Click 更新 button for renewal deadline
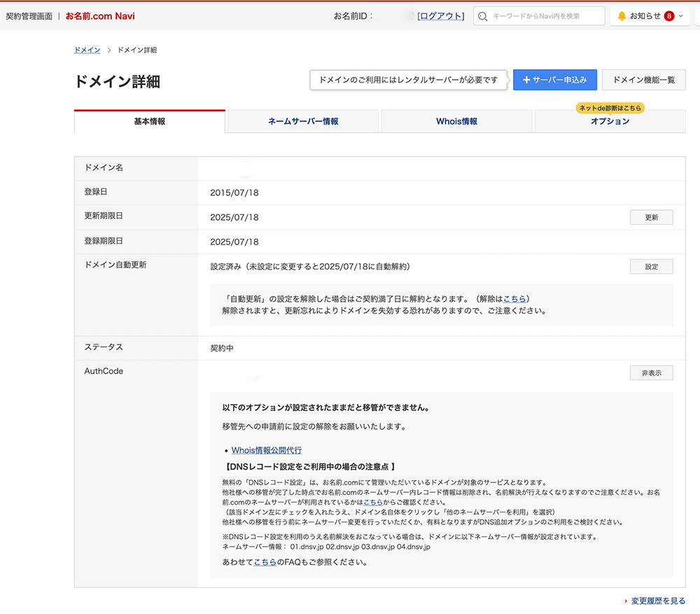Screen dimensions: 700x614 point(651,218)
